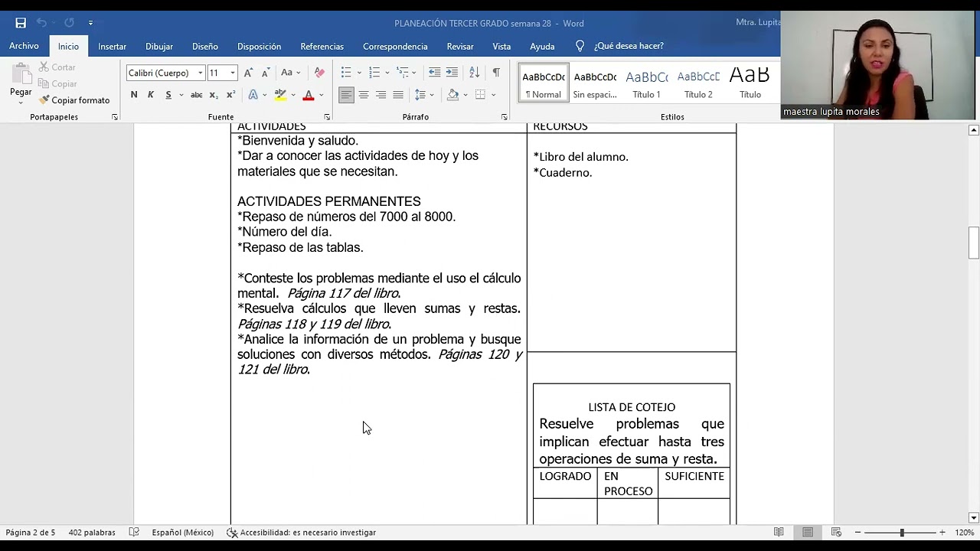
Task: Open the font size dropdown
Action: coord(233,73)
